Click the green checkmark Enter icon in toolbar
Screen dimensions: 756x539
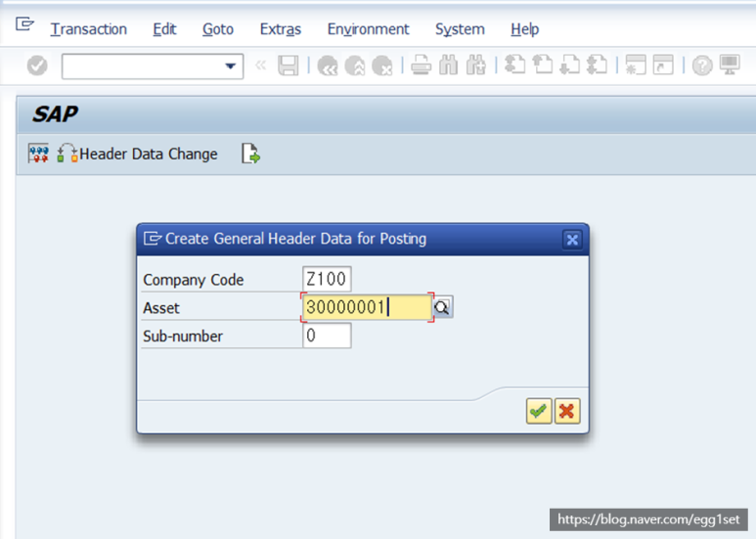click(x=37, y=66)
